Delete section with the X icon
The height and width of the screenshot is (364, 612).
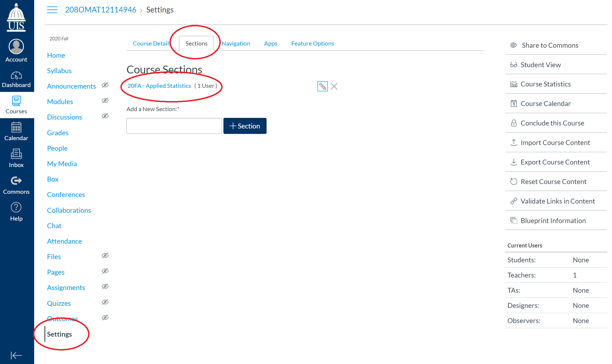(x=334, y=86)
